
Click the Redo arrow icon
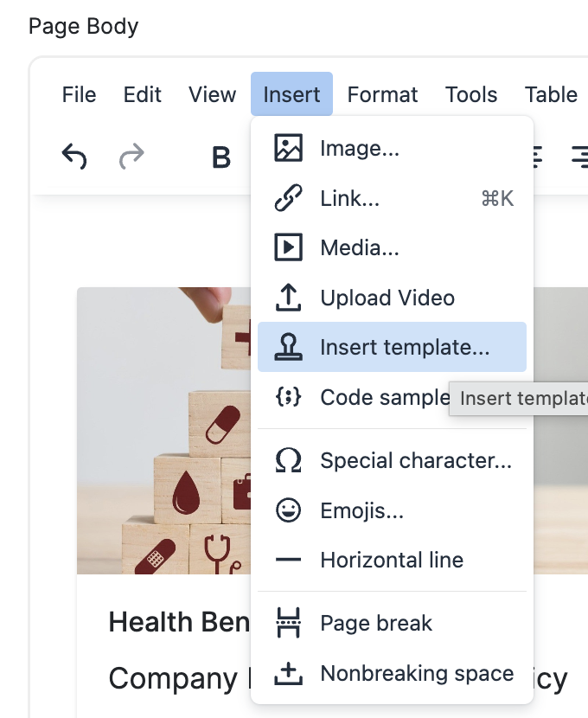click(x=131, y=157)
